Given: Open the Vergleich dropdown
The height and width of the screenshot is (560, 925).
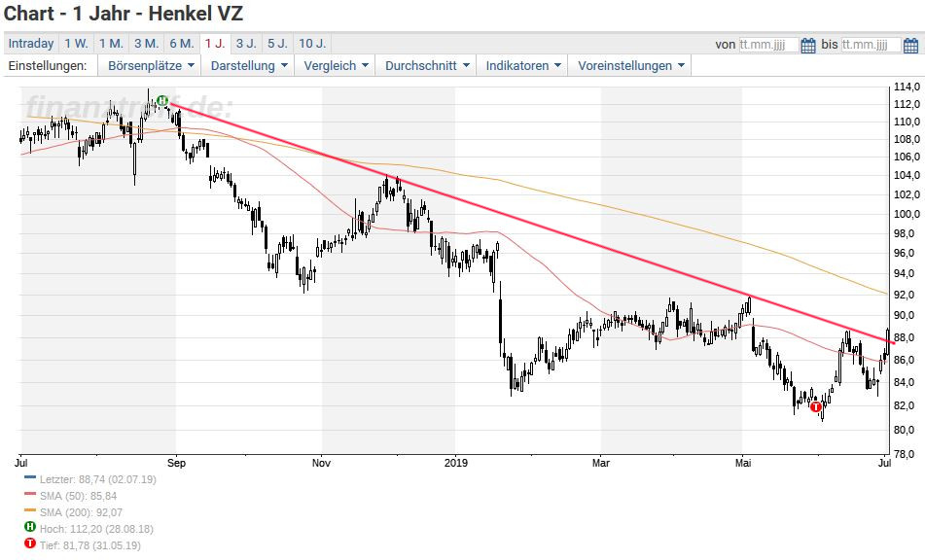Looking at the screenshot, I should pos(336,65).
